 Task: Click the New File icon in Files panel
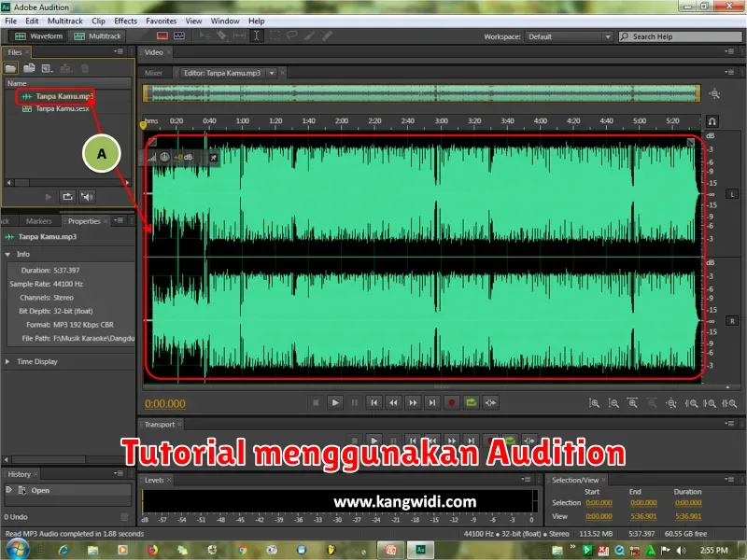click(x=47, y=68)
